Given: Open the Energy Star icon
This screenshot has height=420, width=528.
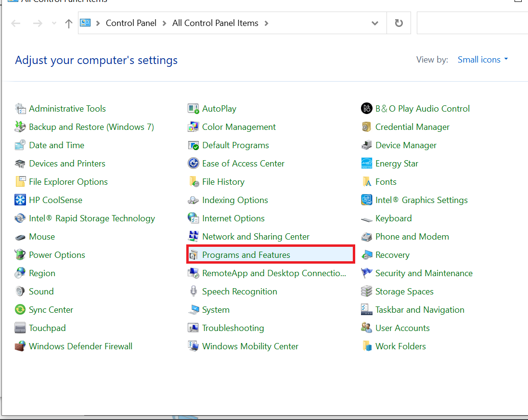Looking at the screenshot, I should point(367,164).
